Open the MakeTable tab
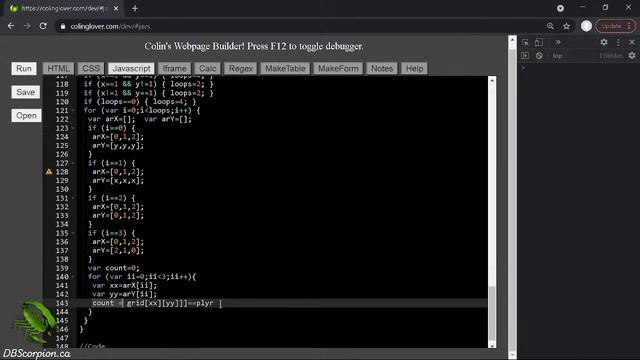 point(285,69)
